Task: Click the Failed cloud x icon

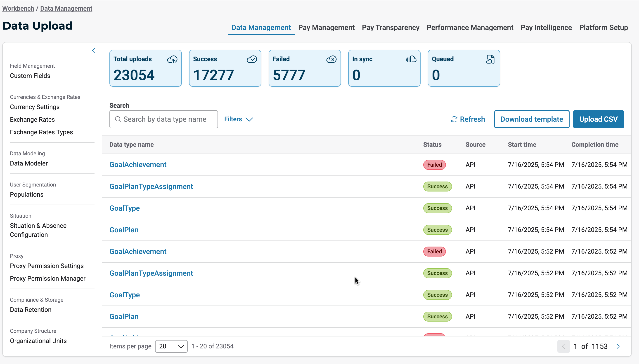Action: pyautogui.click(x=331, y=59)
